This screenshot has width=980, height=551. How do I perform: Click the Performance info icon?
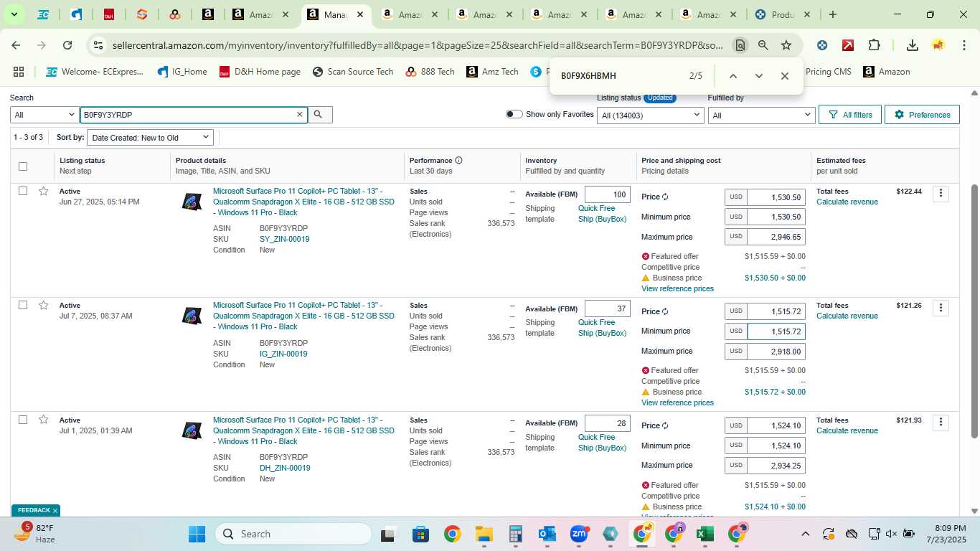(x=458, y=160)
